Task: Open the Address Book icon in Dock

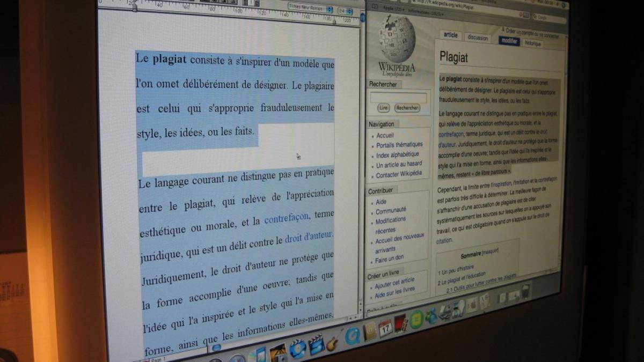Action: point(369,332)
